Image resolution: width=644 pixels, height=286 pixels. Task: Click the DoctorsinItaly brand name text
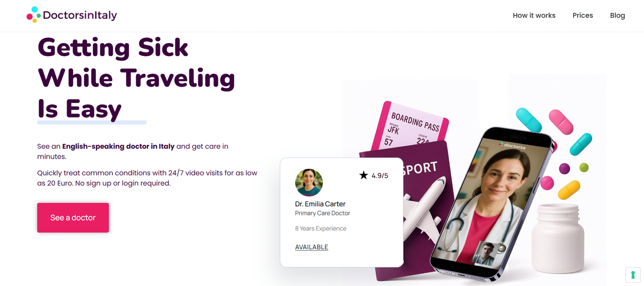(80, 15)
